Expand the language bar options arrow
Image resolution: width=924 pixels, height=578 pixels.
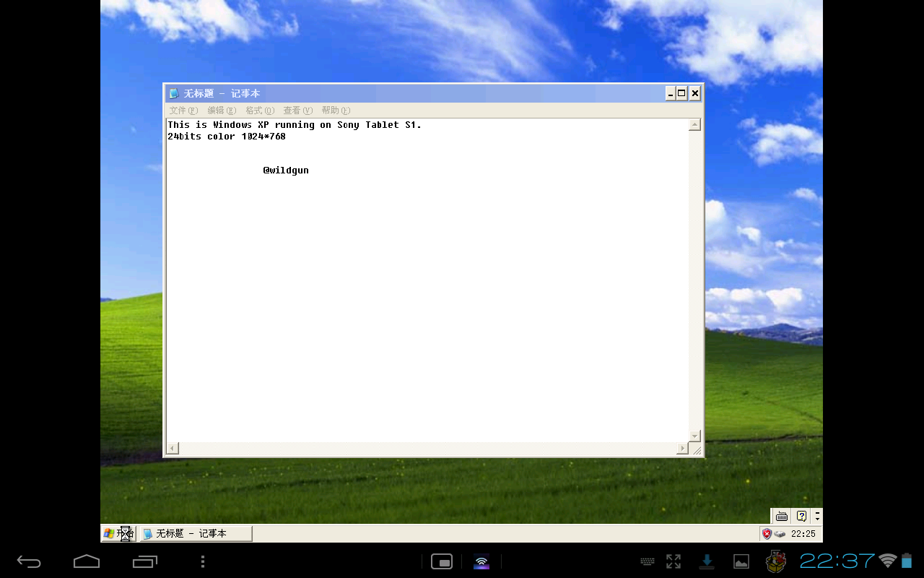(817, 516)
